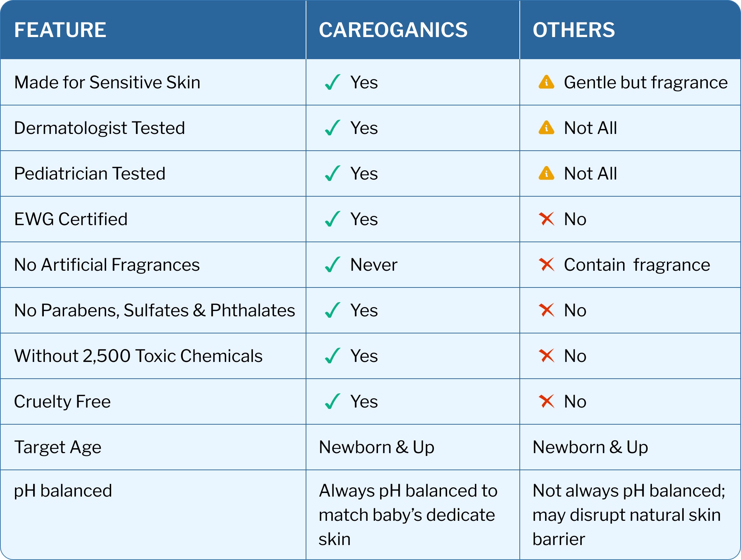Click the warning icon in Pediatrician Tested row
The height and width of the screenshot is (560, 741).
[x=546, y=173]
